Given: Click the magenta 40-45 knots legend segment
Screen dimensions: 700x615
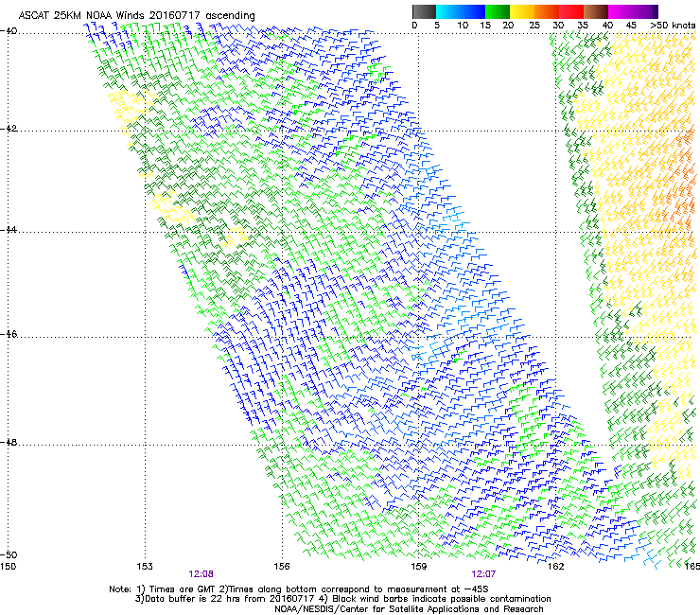Looking at the screenshot, I should [621, 11].
